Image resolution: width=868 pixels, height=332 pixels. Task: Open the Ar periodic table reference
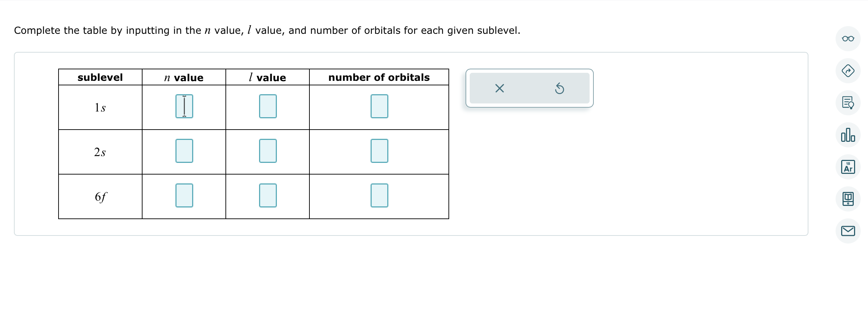coord(848,167)
